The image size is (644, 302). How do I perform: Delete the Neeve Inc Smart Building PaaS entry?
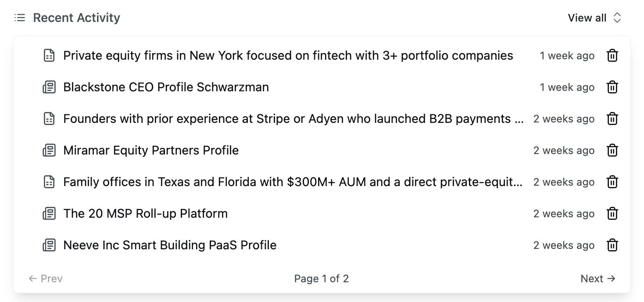click(612, 245)
